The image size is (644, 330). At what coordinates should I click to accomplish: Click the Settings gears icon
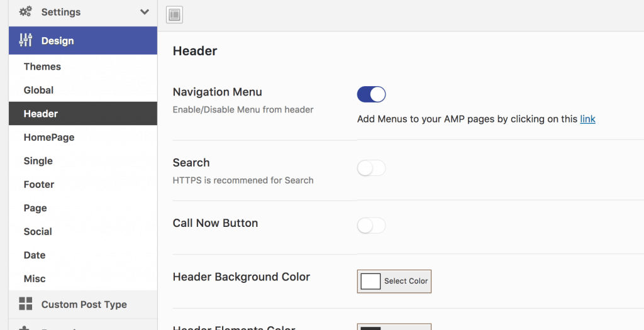tap(25, 11)
